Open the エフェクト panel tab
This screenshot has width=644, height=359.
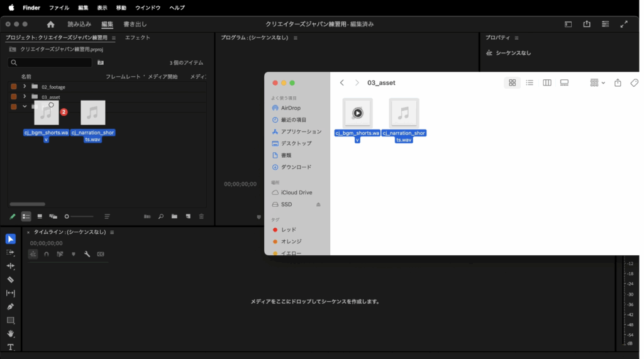(x=137, y=38)
